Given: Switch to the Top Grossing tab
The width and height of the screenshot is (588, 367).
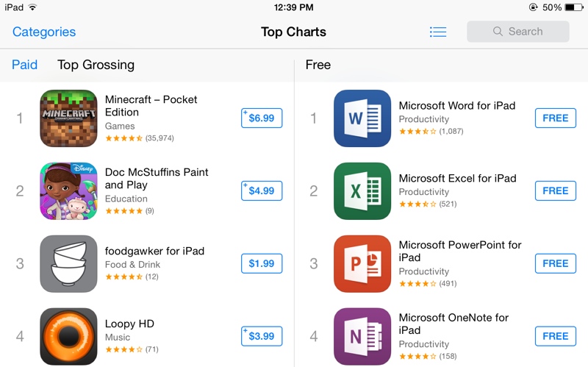Looking at the screenshot, I should click(96, 65).
